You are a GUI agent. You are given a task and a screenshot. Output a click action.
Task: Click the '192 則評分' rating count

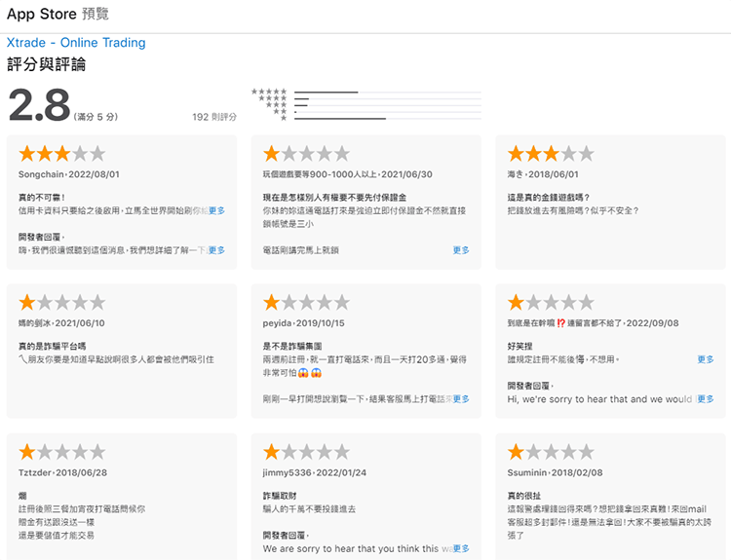[214, 117]
